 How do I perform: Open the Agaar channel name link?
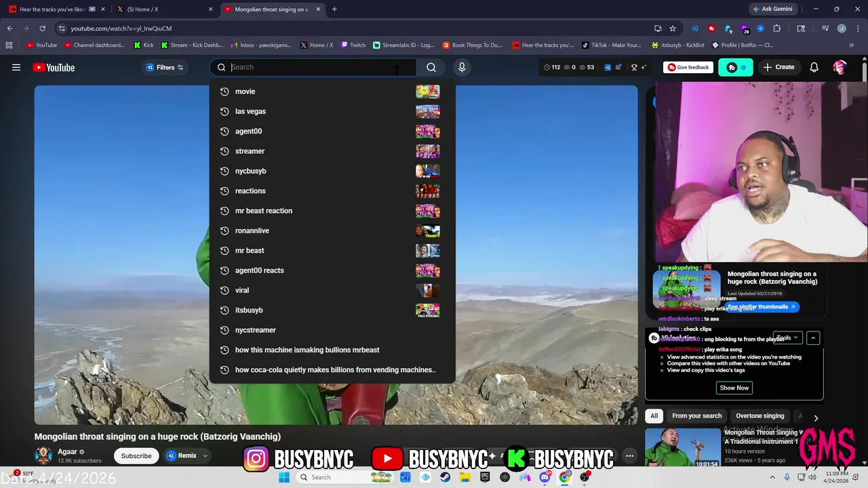pos(67,452)
